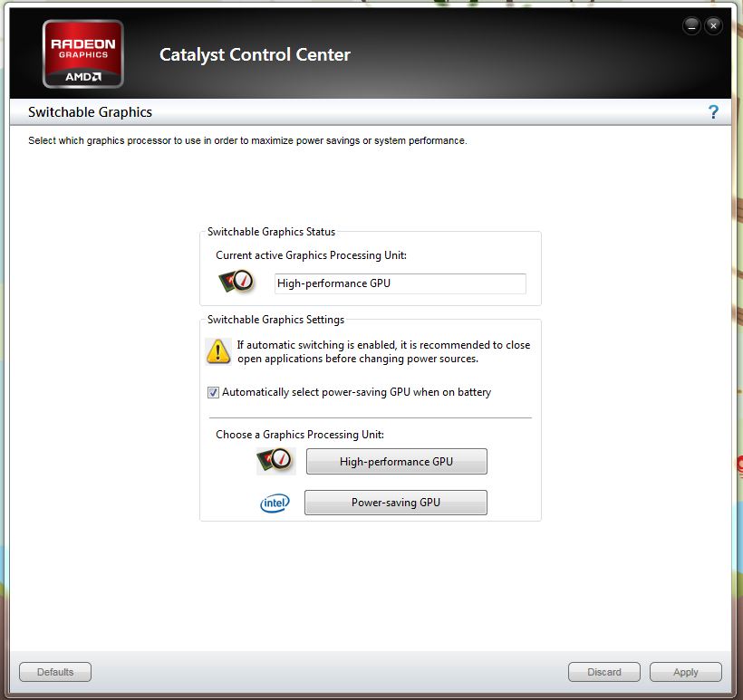
Task: Click 'Choose a Graphics Processing Unit:' label
Action: click(x=300, y=435)
